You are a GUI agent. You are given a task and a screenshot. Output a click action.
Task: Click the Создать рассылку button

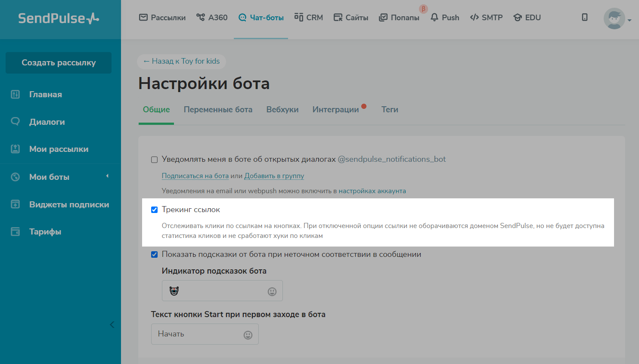tap(59, 63)
